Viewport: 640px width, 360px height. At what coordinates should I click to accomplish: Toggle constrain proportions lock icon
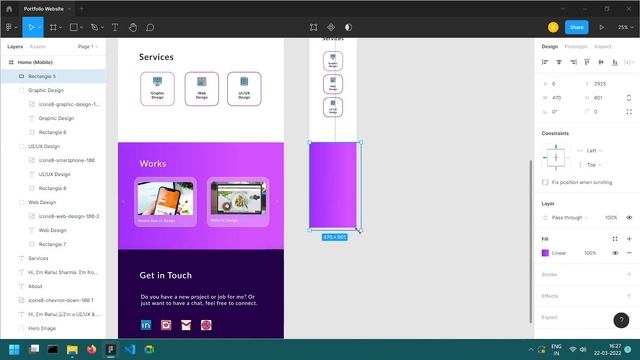click(x=629, y=98)
